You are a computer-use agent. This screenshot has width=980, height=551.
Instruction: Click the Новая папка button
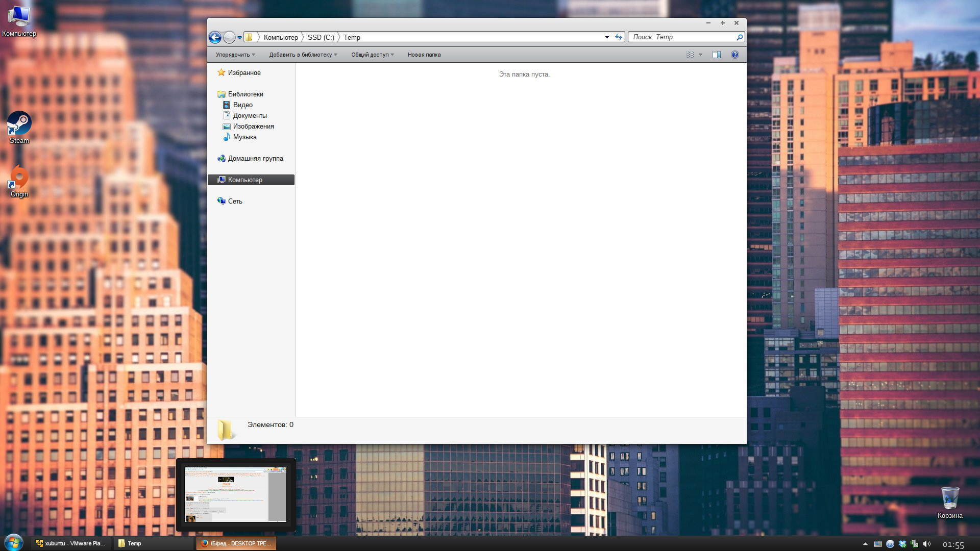coord(424,55)
